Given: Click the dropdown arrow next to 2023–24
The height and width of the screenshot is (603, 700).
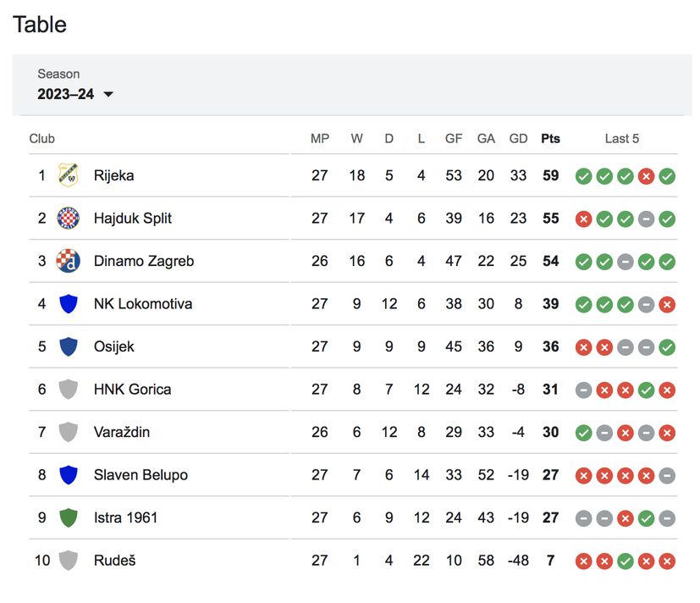Looking at the screenshot, I should (x=108, y=95).
